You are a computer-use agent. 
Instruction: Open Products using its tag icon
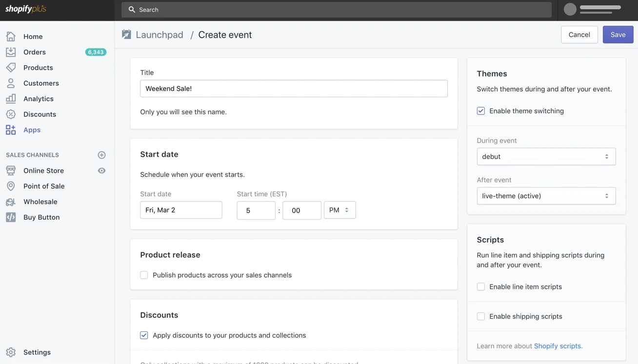click(11, 67)
